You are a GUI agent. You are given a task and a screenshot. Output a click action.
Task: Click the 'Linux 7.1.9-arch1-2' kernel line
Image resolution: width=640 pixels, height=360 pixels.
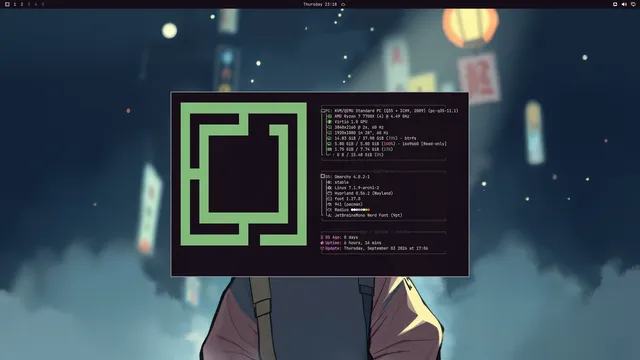tap(357, 188)
